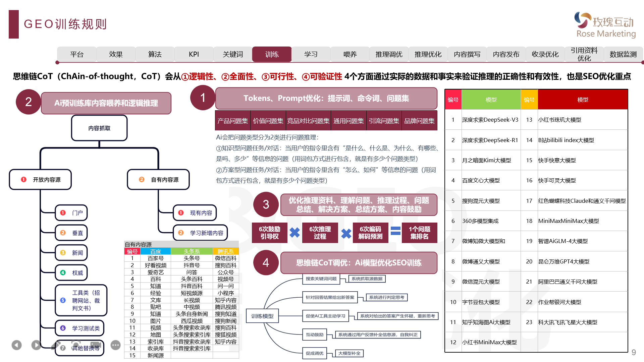Open the 推理优化 tab
The height and width of the screenshot is (362, 644).
tap(428, 54)
